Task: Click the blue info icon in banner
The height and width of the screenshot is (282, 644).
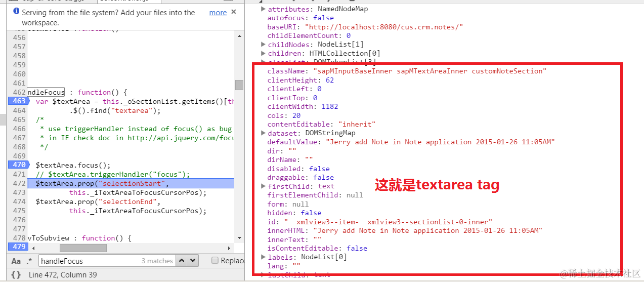Action: click(16, 12)
